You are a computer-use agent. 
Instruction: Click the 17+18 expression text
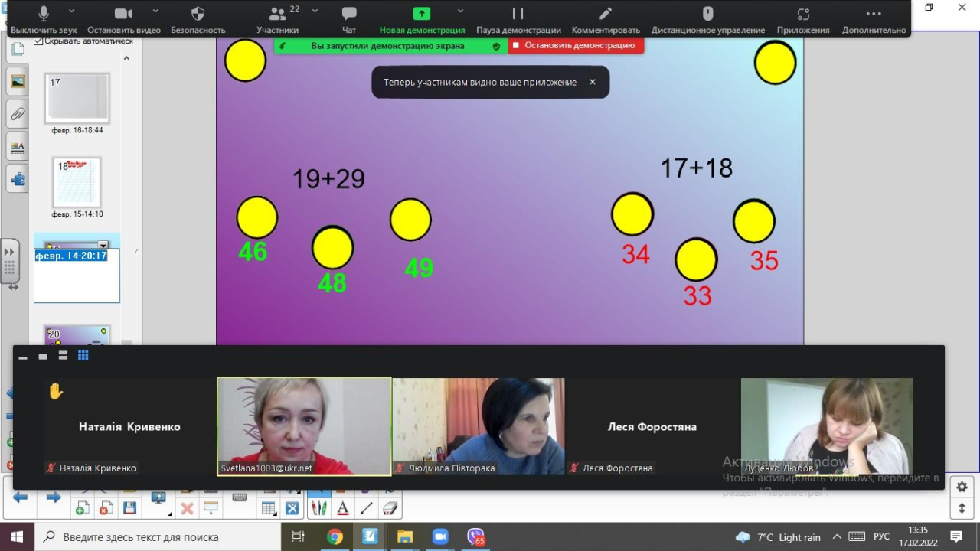[x=696, y=168]
